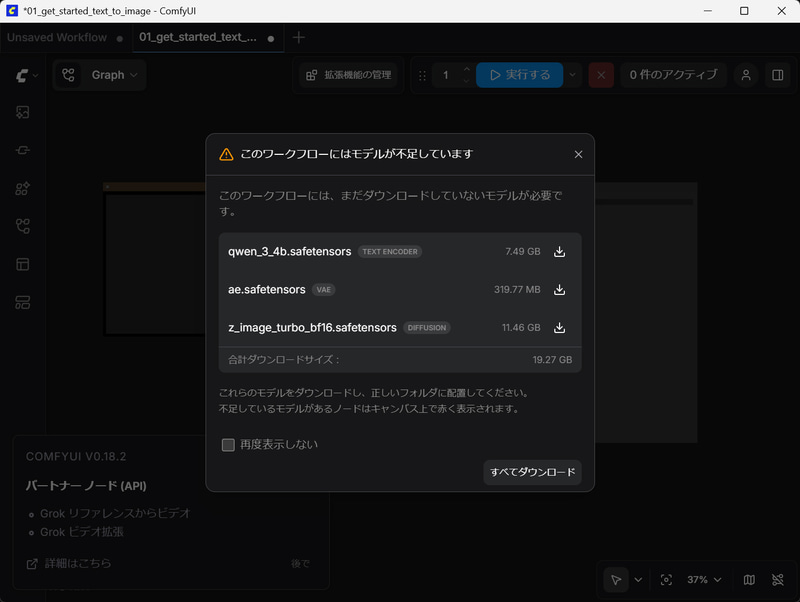Open the ComfyUI logo menu
Screen dimensions: 800x602
coord(21,75)
